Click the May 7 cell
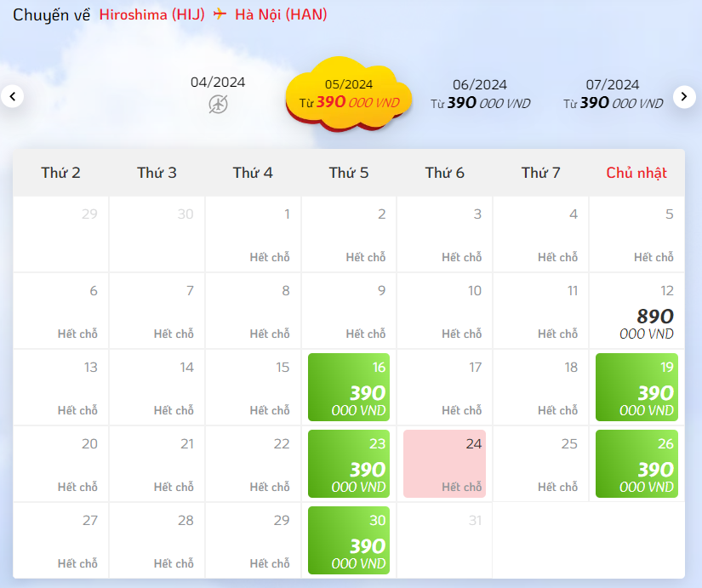This screenshot has width=702, height=588. pos(157,311)
